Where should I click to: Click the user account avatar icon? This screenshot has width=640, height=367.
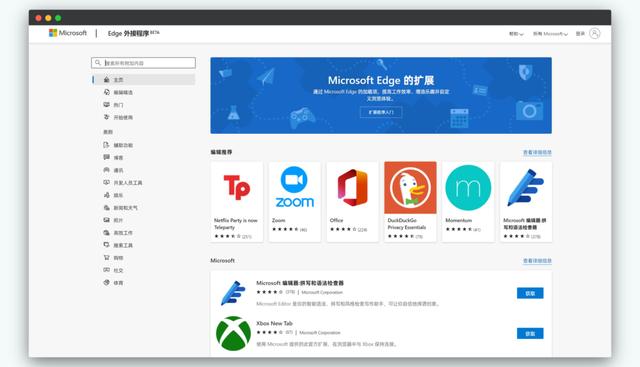(595, 33)
